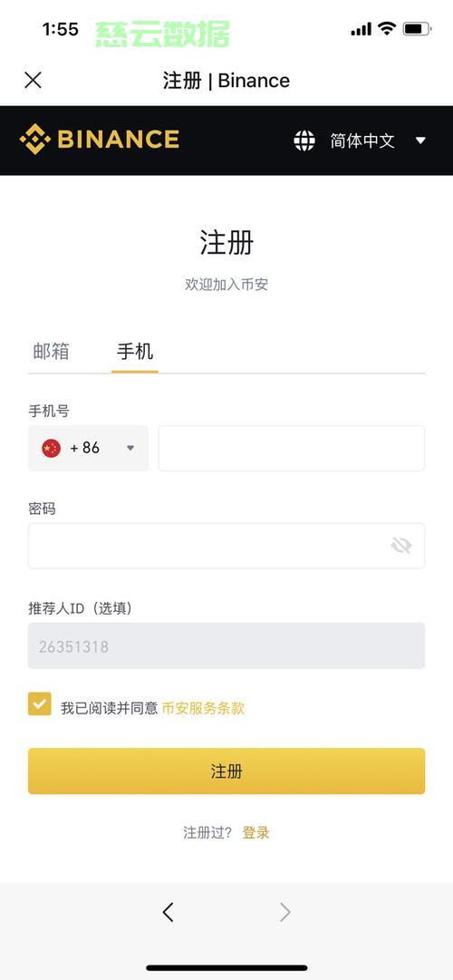Tap the yellow 注册 button
Screen dimensions: 453x980
click(226, 771)
